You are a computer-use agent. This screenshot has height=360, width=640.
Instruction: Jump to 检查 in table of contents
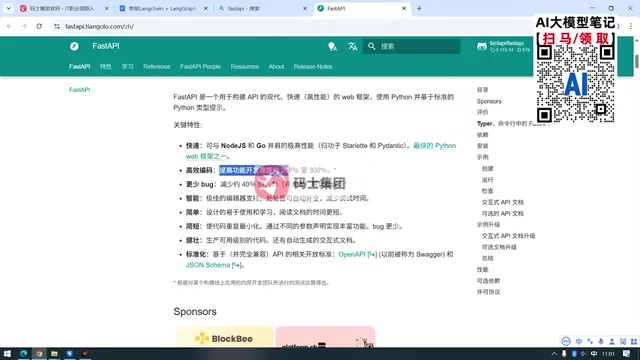click(487, 191)
